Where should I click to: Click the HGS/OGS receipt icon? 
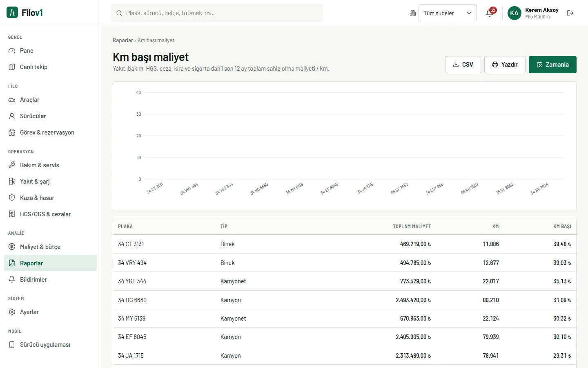[12, 214]
